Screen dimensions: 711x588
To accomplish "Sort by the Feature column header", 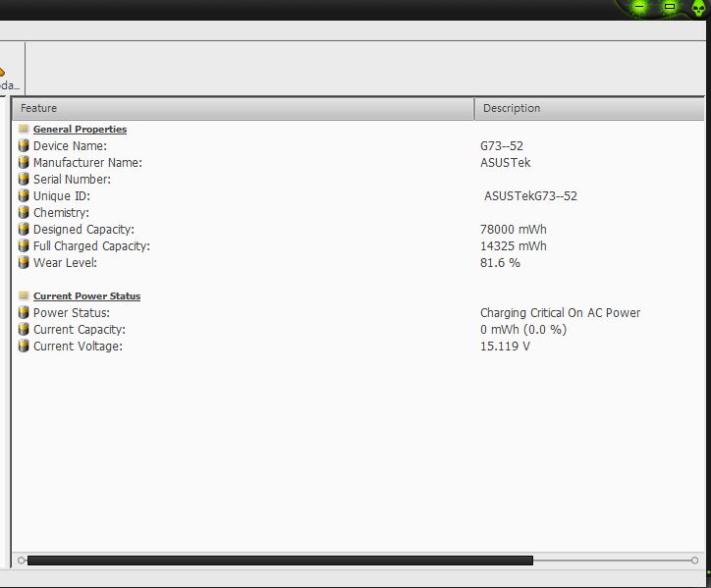I will (x=243, y=108).
